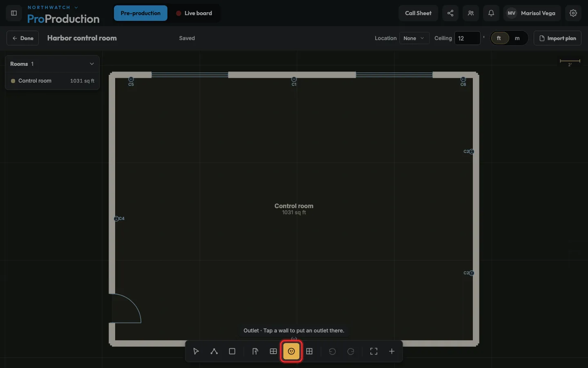Open the team members icon
The image size is (588, 368).
tap(471, 13)
